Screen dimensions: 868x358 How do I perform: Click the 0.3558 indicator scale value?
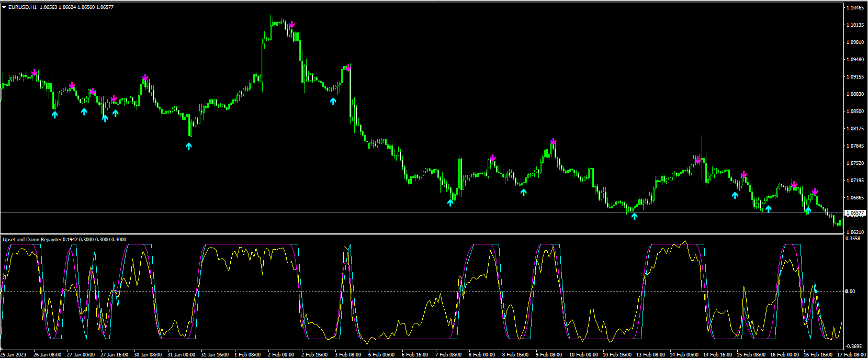853,239
